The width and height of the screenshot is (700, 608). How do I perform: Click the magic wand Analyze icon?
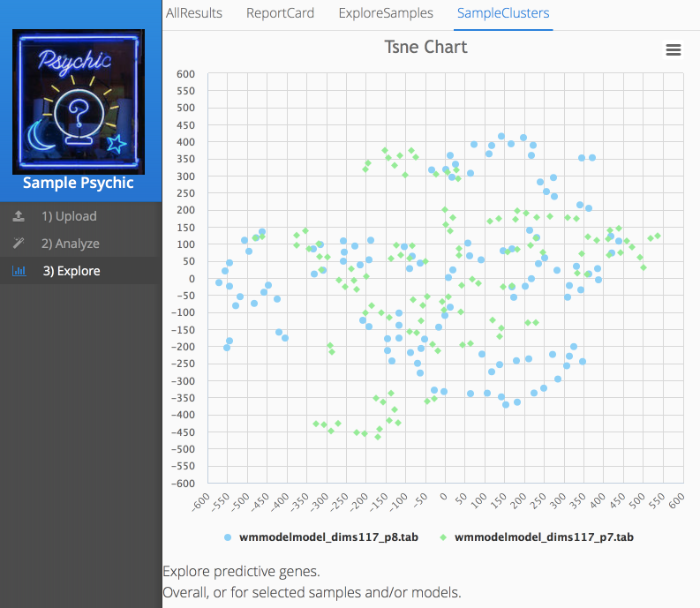tap(19, 244)
